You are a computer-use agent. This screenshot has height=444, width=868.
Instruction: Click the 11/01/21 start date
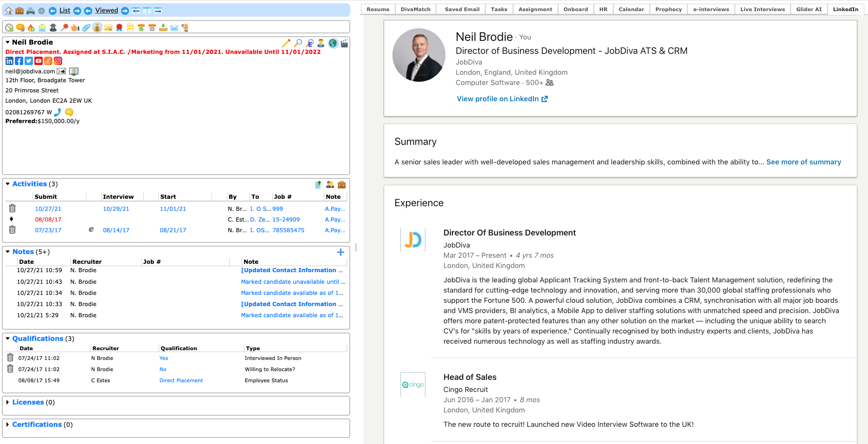point(173,209)
